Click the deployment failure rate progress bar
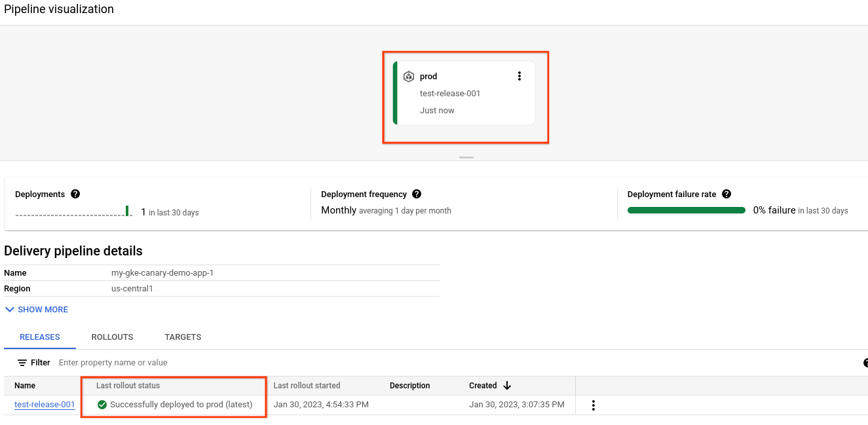 click(x=686, y=210)
